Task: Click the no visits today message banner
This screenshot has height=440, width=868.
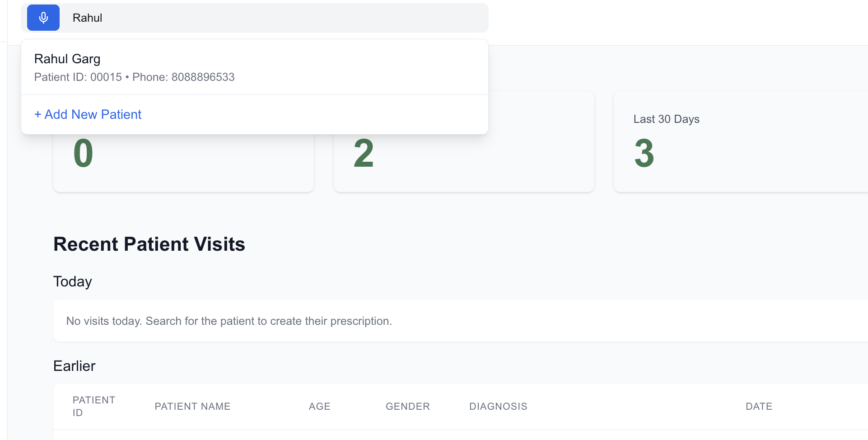Action: tap(229, 321)
